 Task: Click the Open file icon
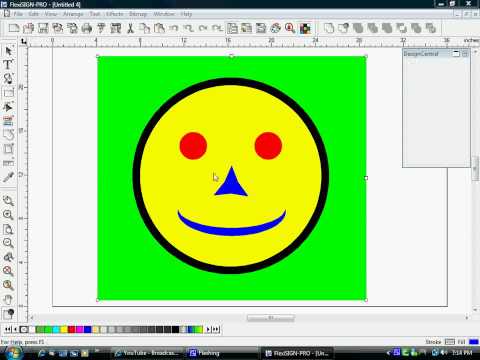pos(29,28)
